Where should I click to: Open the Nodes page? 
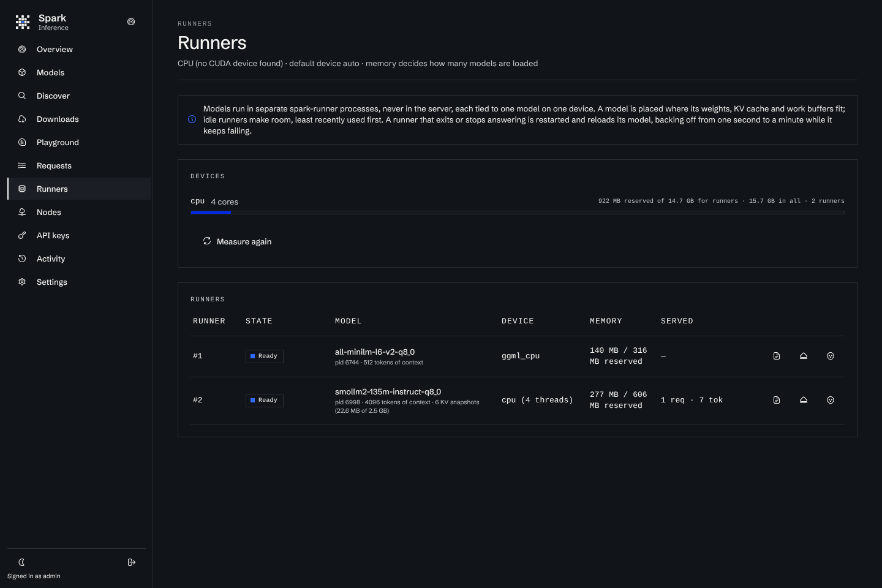coord(79,212)
